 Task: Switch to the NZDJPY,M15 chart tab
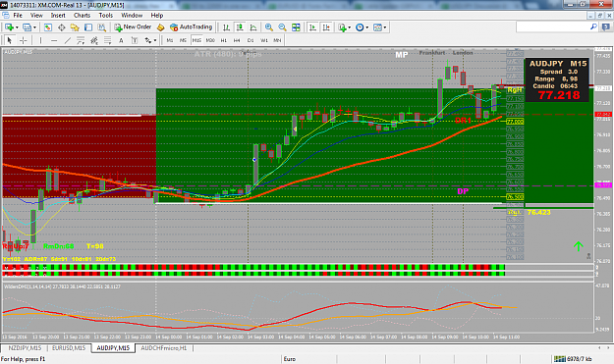[x=25, y=348]
